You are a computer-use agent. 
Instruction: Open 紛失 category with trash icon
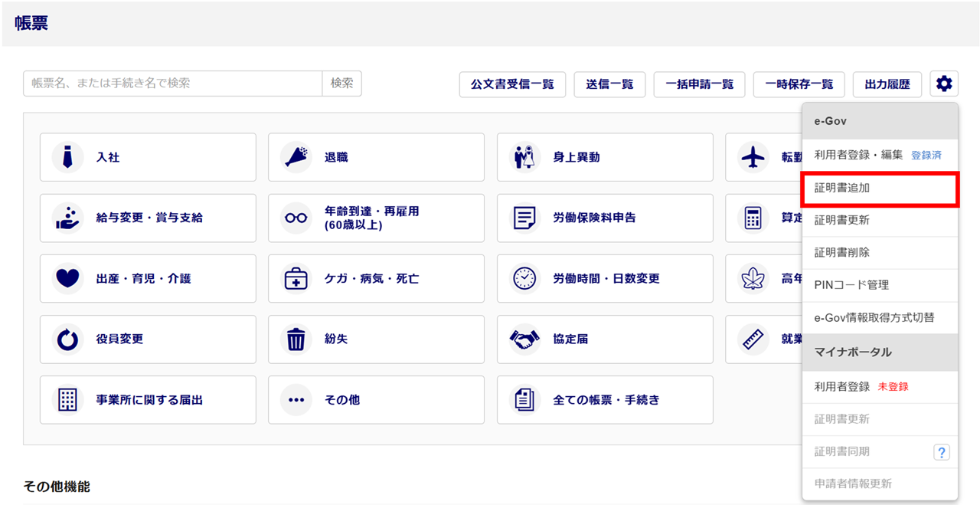point(376,339)
